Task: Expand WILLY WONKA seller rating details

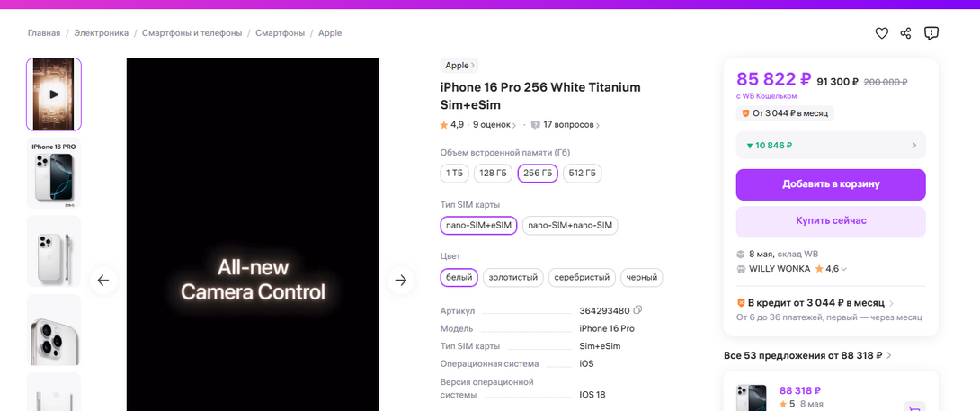Action: (x=832, y=268)
